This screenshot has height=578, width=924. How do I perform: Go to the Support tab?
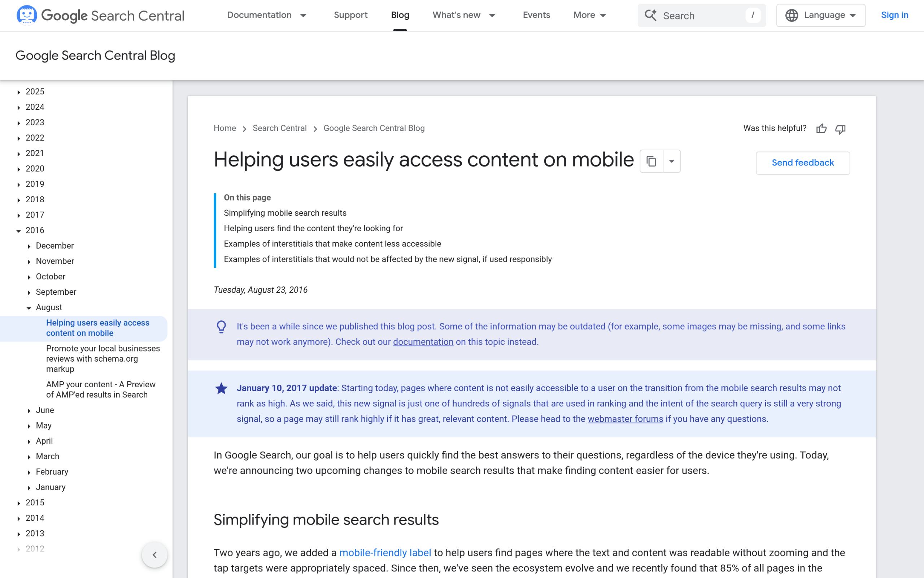point(350,15)
